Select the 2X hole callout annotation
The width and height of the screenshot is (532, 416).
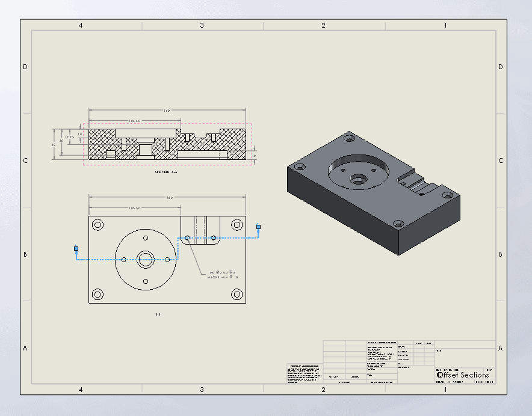point(223,276)
